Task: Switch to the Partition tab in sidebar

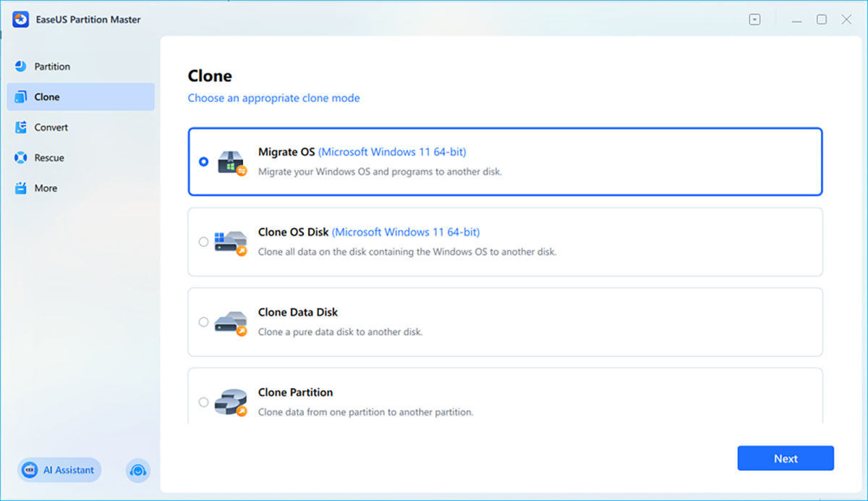Action: (51, 66)
